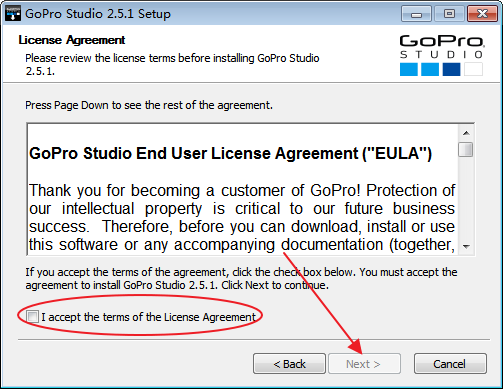
Task: Click the GoPro Studio logo wordmark
Action: pos(442,47)
